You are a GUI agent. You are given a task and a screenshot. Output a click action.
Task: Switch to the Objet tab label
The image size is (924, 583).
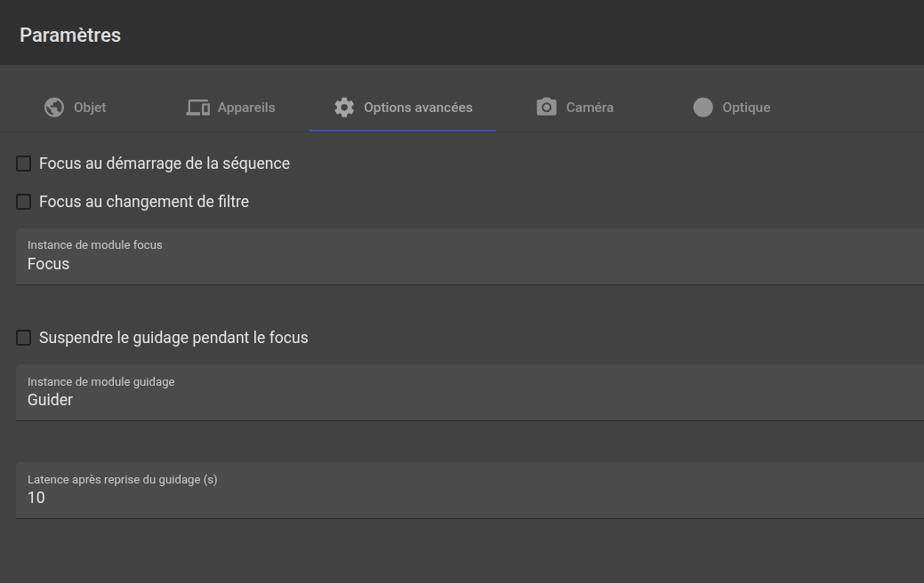90,108
